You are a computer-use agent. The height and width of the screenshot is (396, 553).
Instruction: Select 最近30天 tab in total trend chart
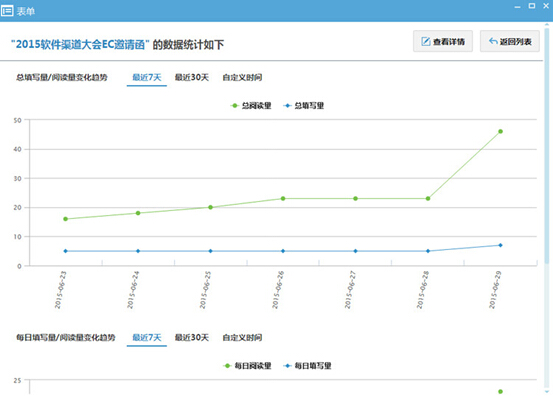point(192,77)
